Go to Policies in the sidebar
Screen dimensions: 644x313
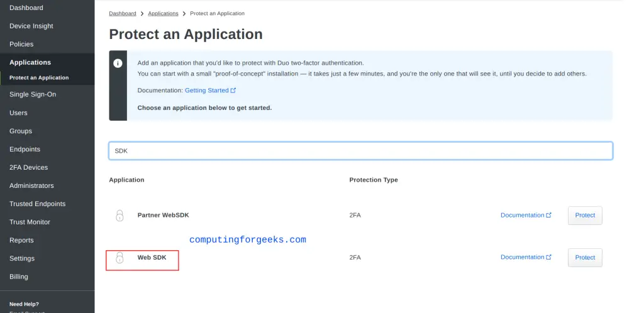pos(21,44)
